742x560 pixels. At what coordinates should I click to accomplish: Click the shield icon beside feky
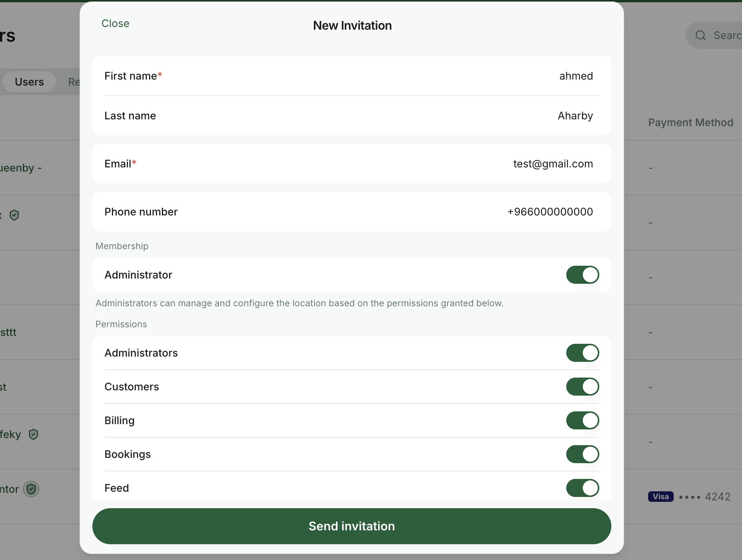coord(33,434)
